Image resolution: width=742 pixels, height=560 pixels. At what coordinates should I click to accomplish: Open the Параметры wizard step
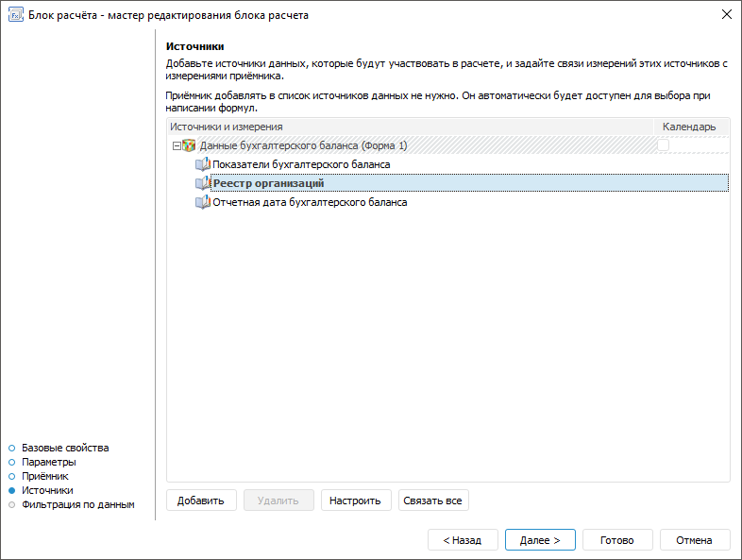coord(49,462)
